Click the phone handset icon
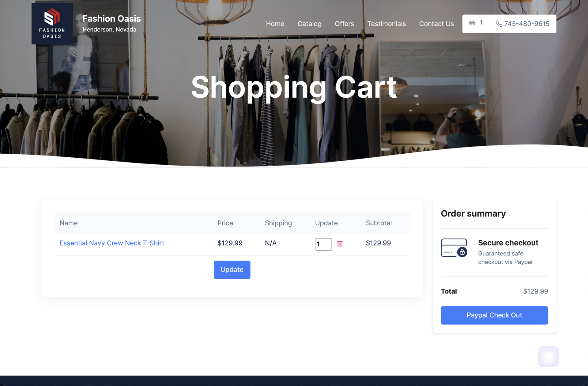588x386 pixels. coord(499,23)
